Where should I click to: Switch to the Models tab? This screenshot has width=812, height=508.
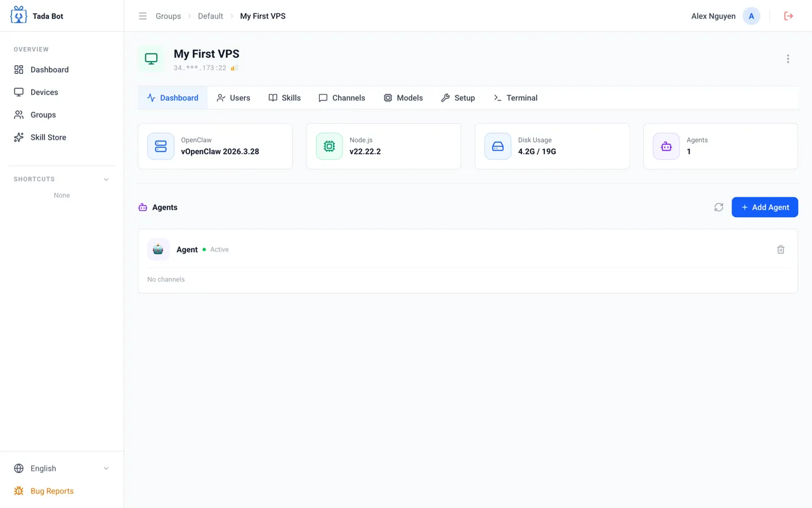tap(403, 98)
